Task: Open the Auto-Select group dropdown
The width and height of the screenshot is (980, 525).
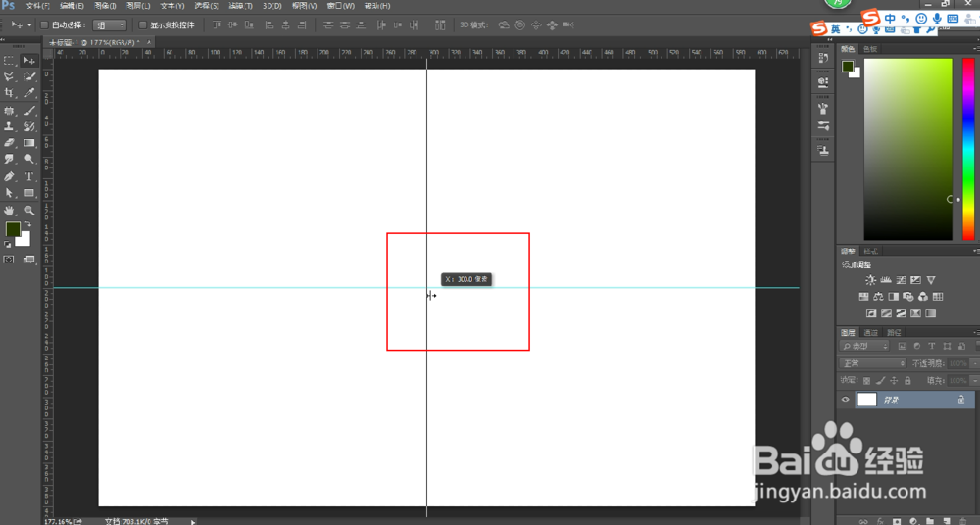Action: [110, 25]
